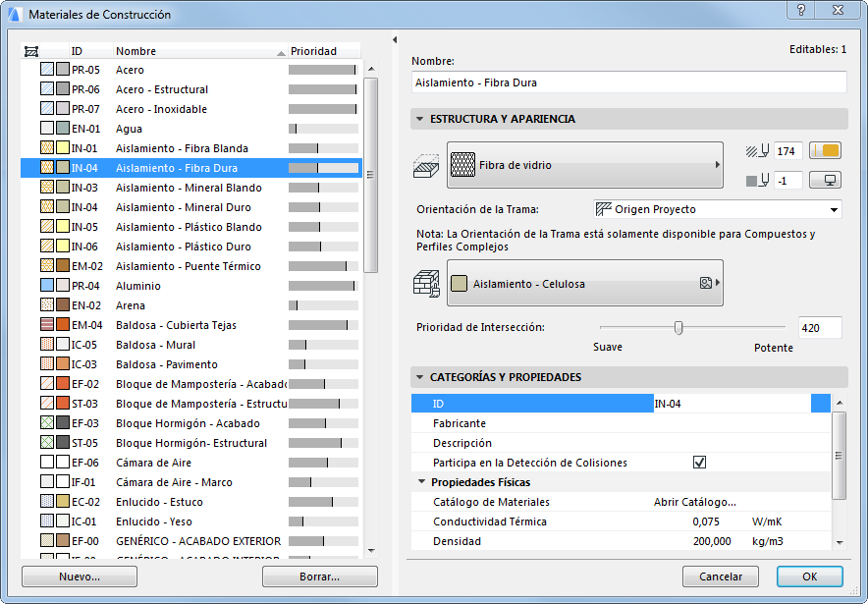Click the Borrar... button
868x604 pixels.
pyautogui.click(x=320, y=577)
